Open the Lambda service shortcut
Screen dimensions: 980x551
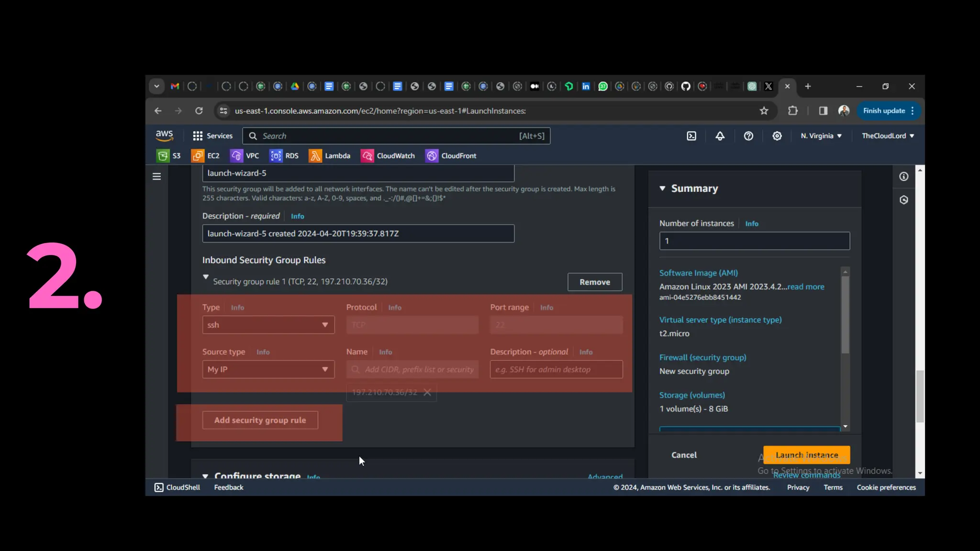click(330, 156)
